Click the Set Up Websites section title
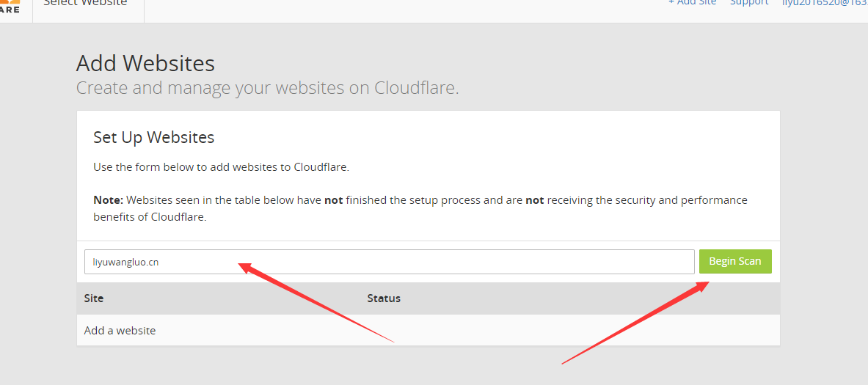Image resolution: width=868 pixels, height=385 pixels. [154, 137]
